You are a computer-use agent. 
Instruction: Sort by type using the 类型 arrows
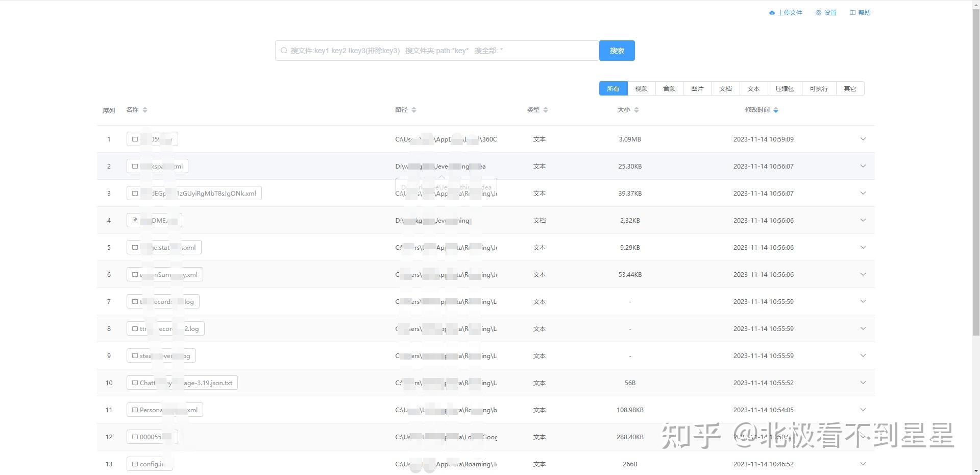(546, 110)
